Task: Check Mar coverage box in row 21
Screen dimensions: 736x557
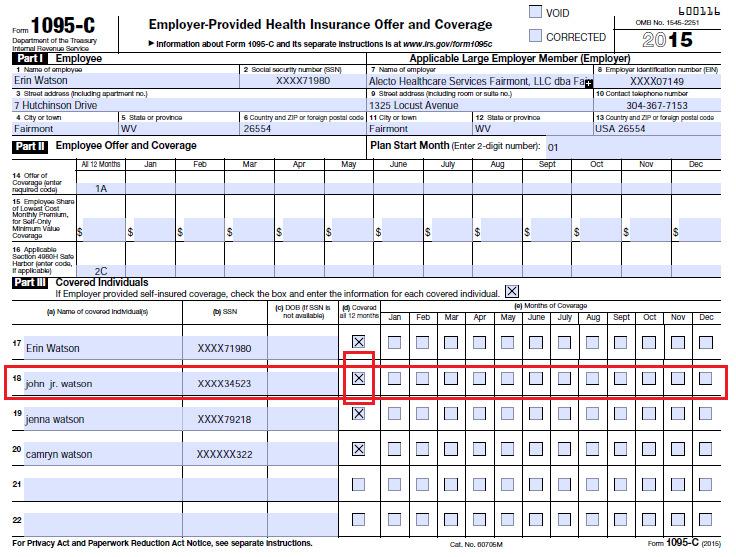Action: pyautogui.click(x=451, y=484)
